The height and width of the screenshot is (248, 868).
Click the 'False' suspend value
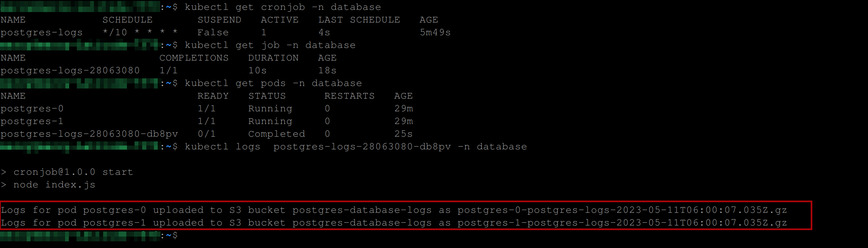[213, 33]
